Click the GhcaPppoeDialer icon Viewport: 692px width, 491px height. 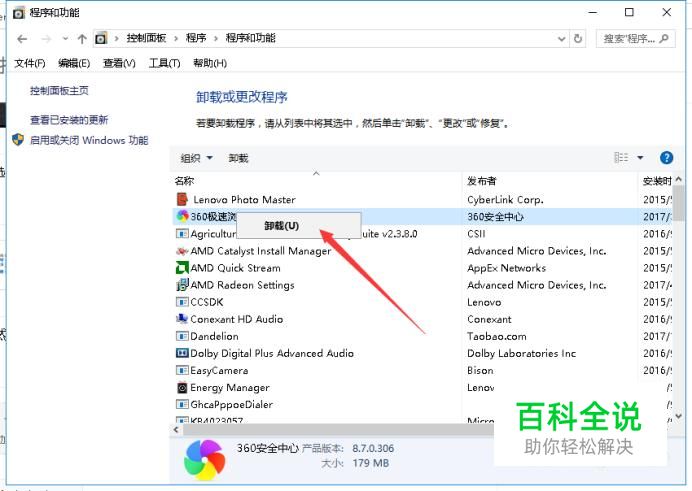182,405
